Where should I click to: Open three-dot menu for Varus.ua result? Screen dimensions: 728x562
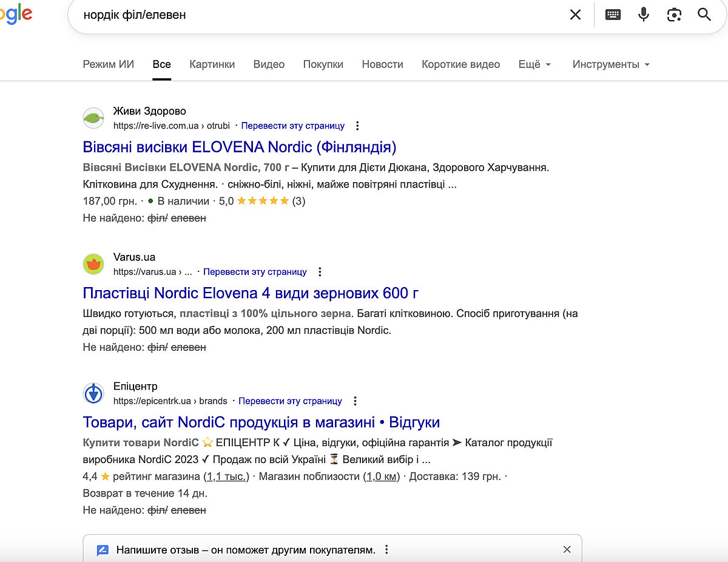point(320,272)
